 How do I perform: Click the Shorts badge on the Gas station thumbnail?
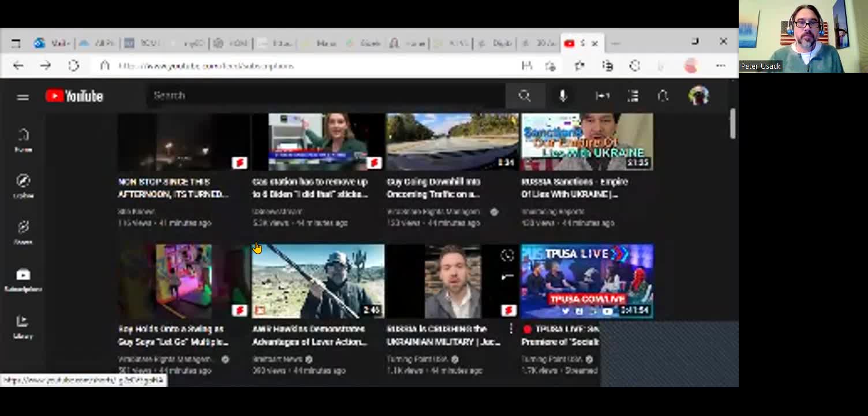pos(374,163)
